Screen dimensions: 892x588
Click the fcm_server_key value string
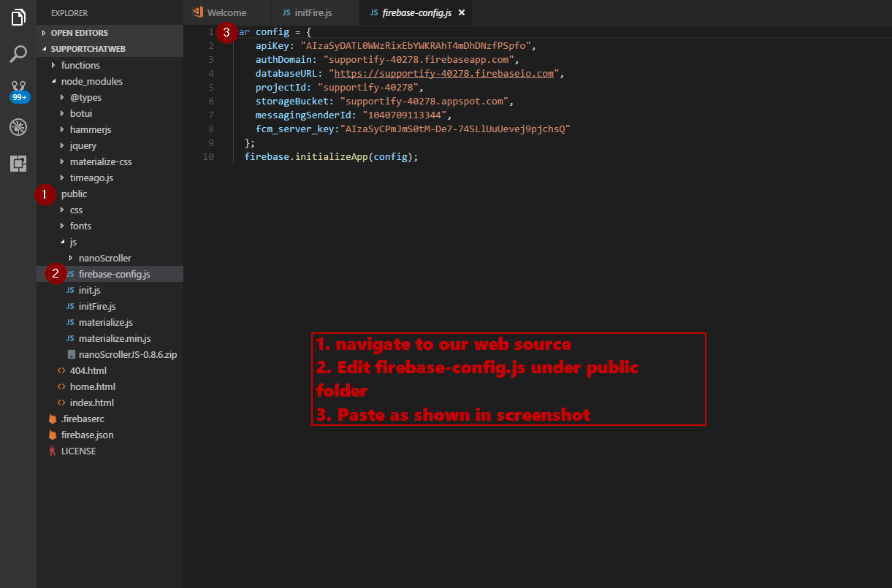click(x=454, y=129)
